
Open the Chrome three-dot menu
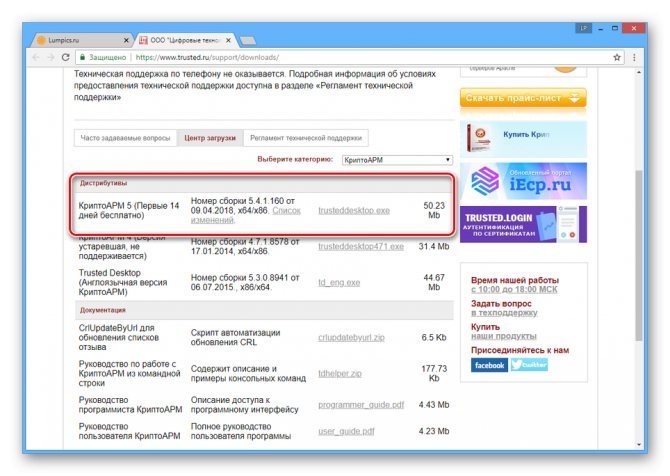[x=634, y=57]
